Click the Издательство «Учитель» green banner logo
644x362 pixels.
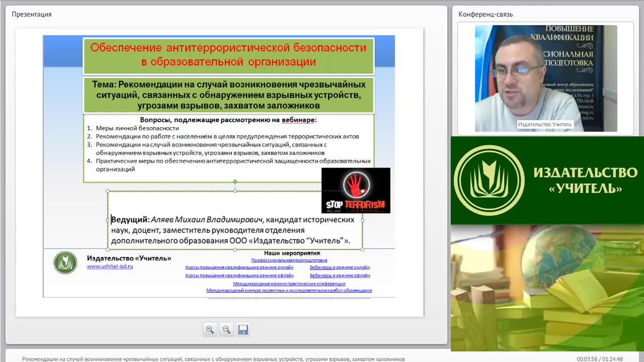tap(547, 180)
